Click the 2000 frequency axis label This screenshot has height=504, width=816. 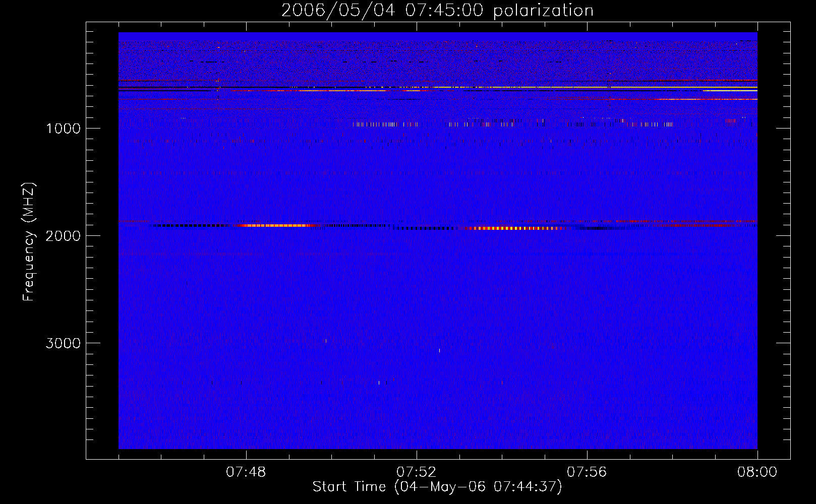(x=63, y=236)
